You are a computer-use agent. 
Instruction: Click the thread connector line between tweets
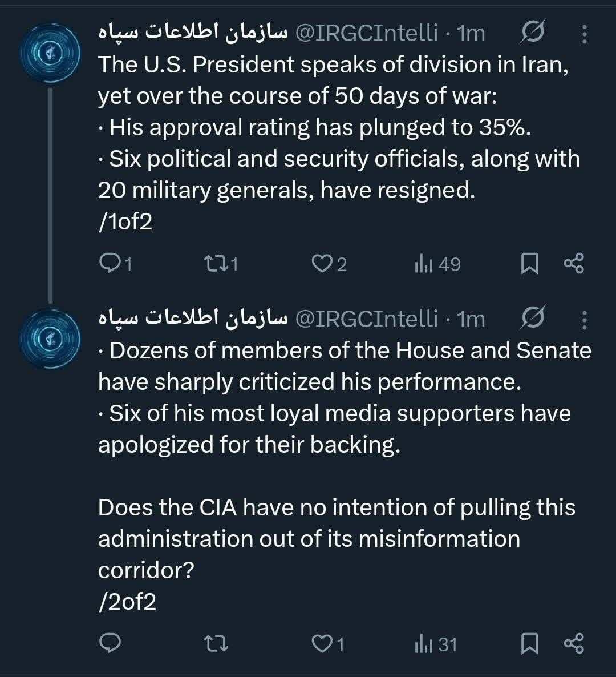50,188
